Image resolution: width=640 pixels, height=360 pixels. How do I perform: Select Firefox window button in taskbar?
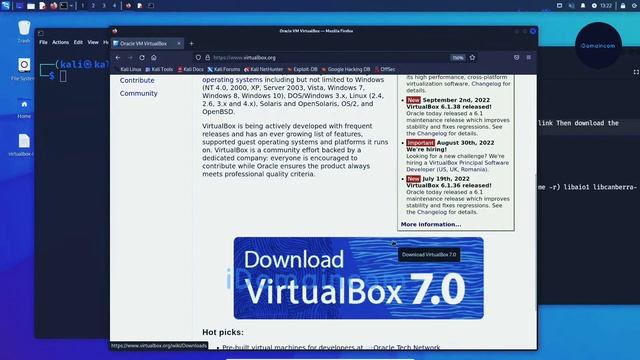click(129, 6)
